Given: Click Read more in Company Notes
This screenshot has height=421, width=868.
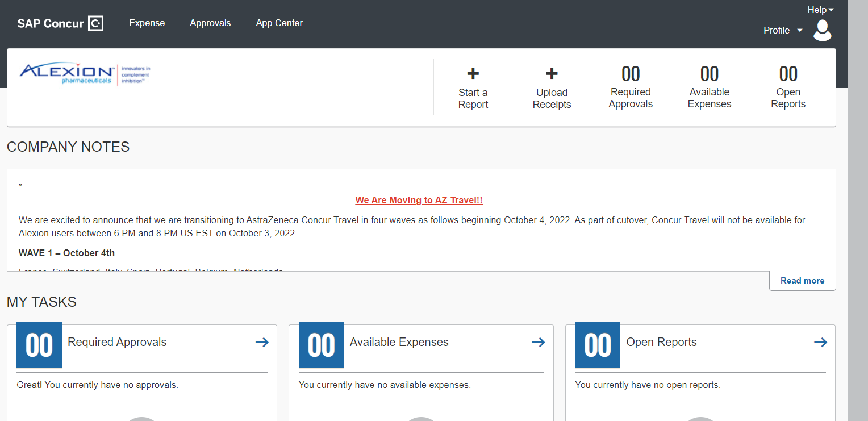Looking at the screenshot, I should (802, 281).
